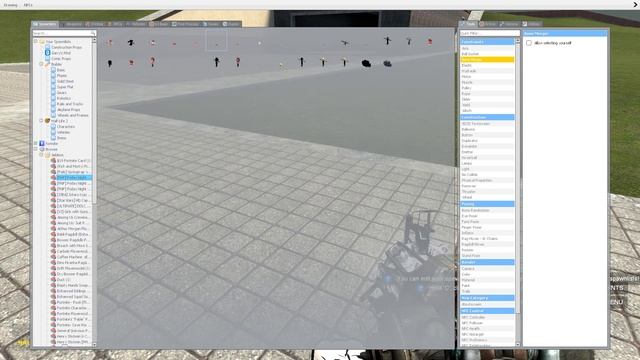This screenshot has height=360, width=640.
Task: Open Wheels and Frames spawnlist
Action: (x=73, y=116)
